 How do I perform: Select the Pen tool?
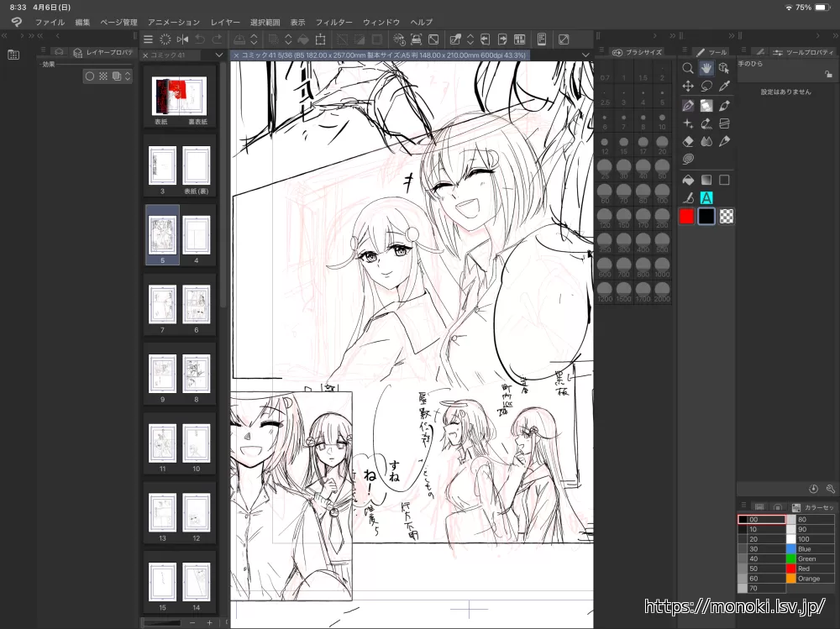[688, 105]
